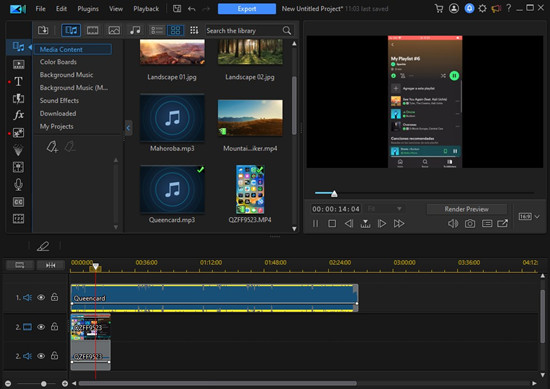
Task: Click the Import media icon
Action: tap(43, 30)
